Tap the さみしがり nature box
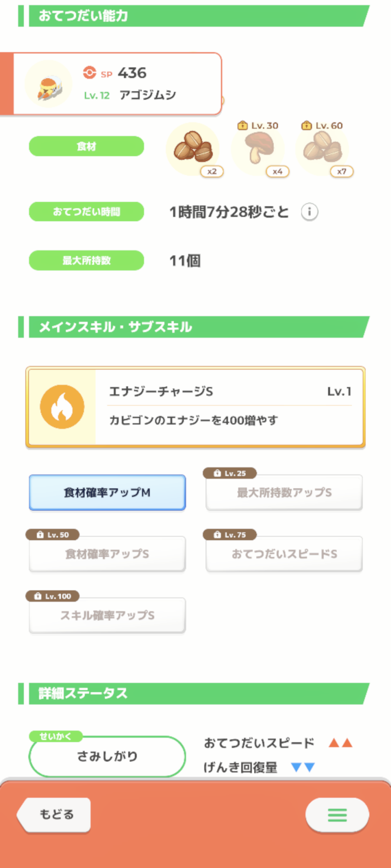Screen dimensions: 391x868 point(107,756)
